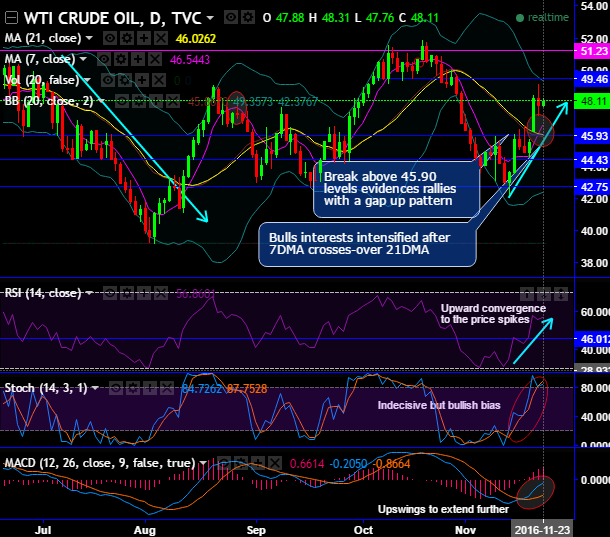Click the 2016-11-23 date label on time axis
610x537 pixels.
coord(542,530)
